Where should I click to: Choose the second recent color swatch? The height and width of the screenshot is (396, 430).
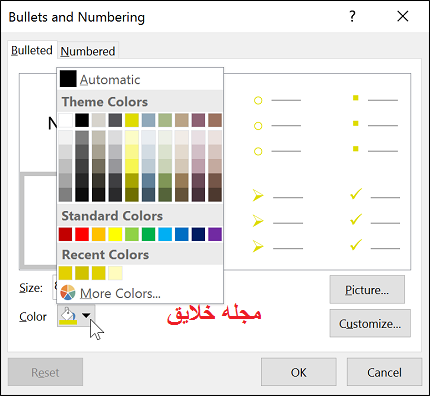pos(82,273)
